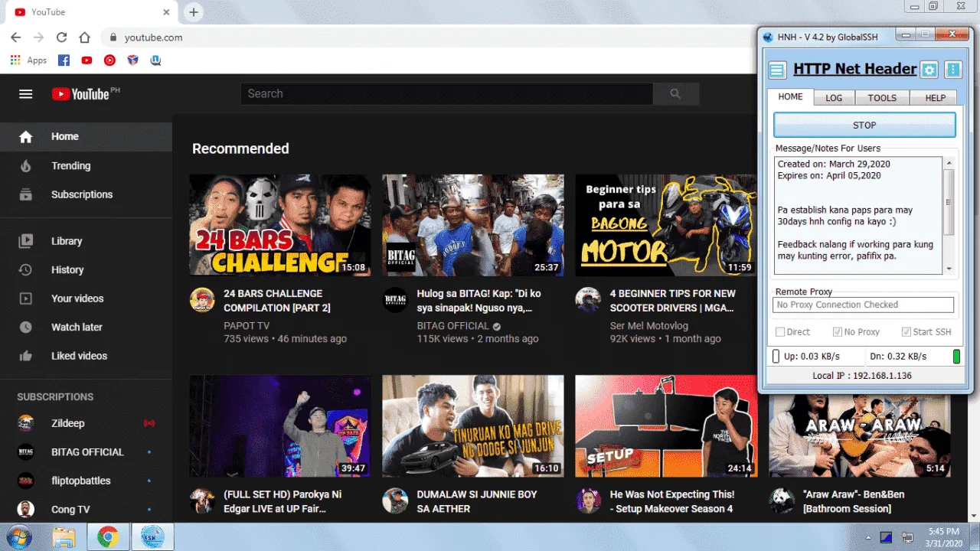Click the Up: 0.03 KB/s status
Viewport: 980px width, 551px height.
click(x=812, y=357)
